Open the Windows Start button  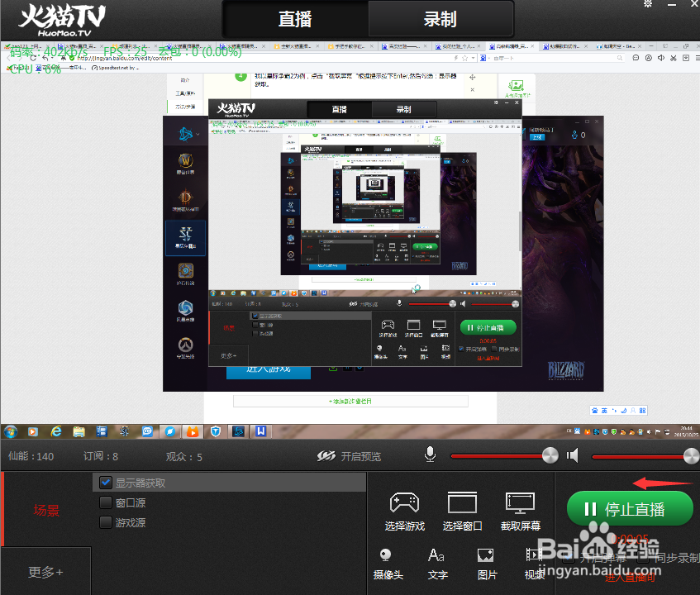(11, 431)
